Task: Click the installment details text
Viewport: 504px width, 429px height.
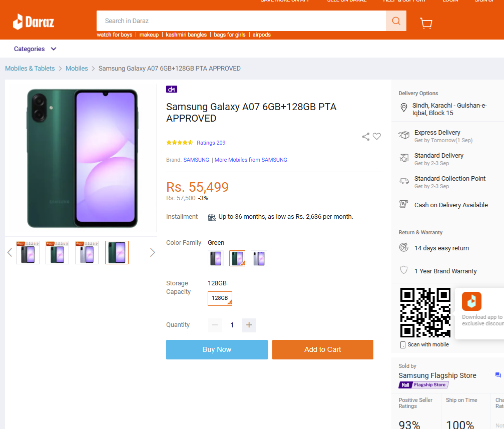Action: click(286, 217)
